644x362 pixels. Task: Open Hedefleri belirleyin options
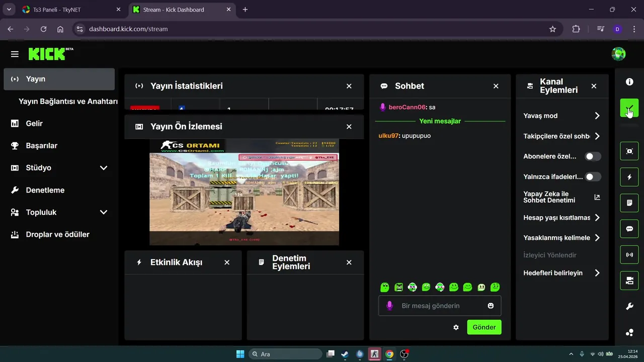pos(562,273)
